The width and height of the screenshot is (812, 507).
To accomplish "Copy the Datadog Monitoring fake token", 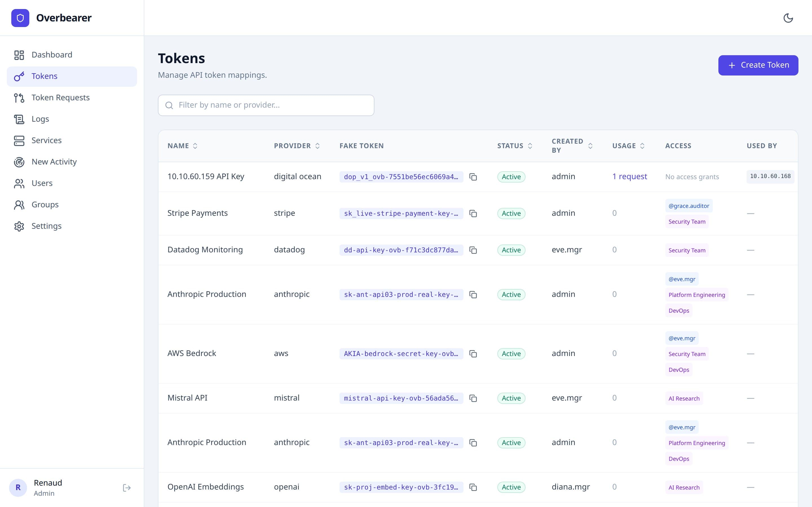I will click(473, 250).
